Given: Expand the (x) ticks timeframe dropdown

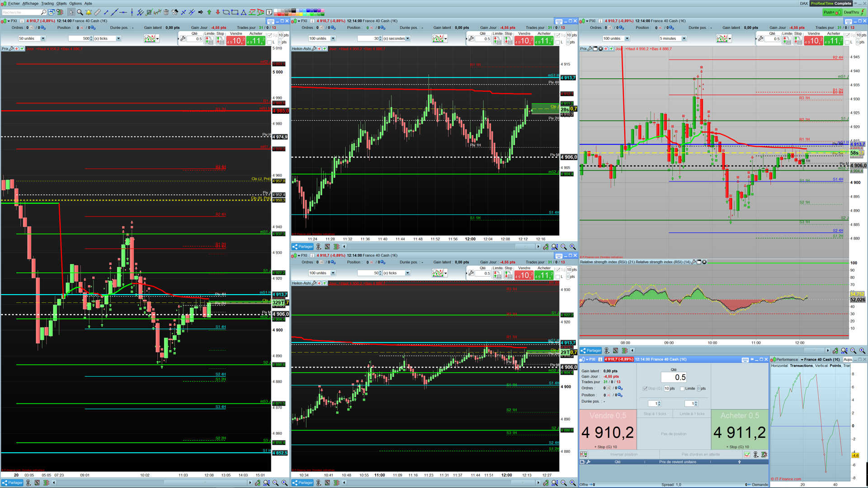Looking at the screenshot, I should pyautogui.click(x=118, y=38).
